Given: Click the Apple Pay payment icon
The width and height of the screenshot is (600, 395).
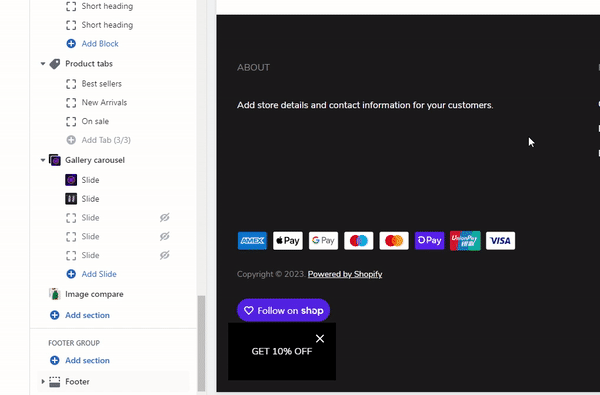Looking at the screenshot, I should click(288, 241).
